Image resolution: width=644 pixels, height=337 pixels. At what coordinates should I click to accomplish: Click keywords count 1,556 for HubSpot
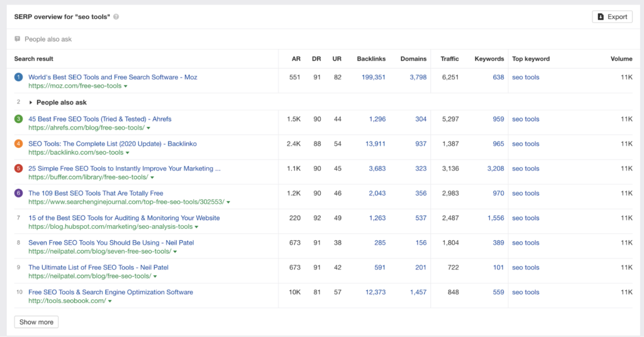tap(496, 218)
